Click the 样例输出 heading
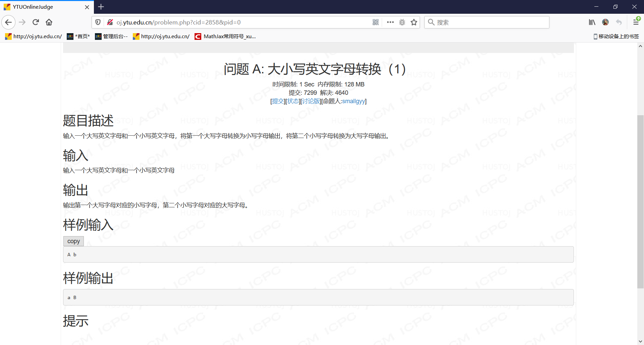This screenshot has height=345, width=644. point(88,278)
